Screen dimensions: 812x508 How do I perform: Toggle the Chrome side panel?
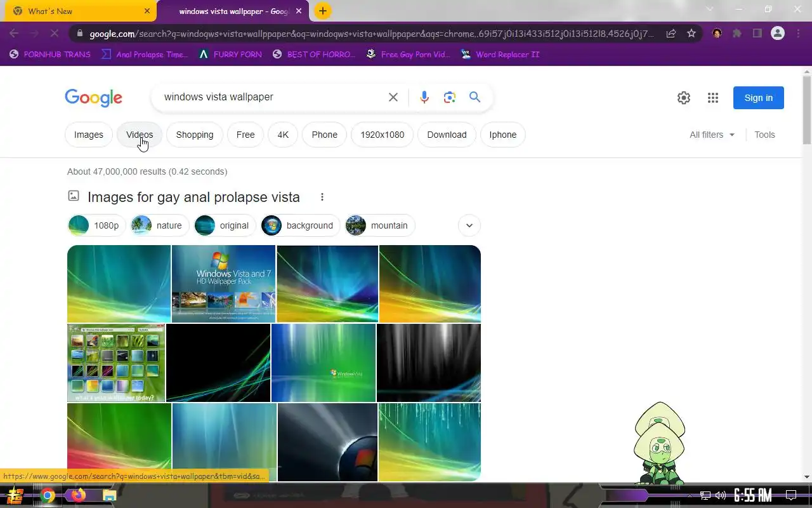tap(757, 34)
